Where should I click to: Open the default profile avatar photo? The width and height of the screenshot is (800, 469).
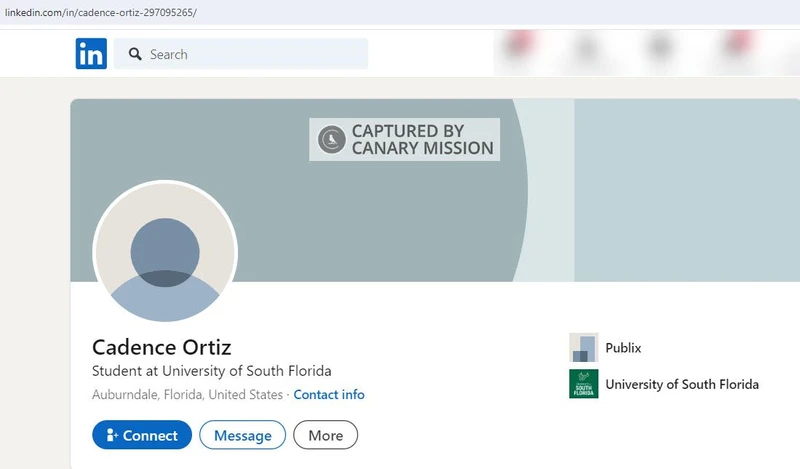click(165, 253)
